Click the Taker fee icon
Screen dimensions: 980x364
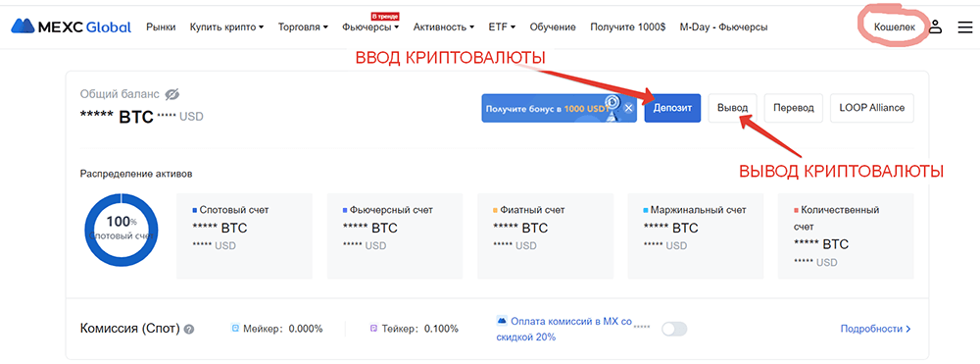pyautogui.click(x=374, y=328)
